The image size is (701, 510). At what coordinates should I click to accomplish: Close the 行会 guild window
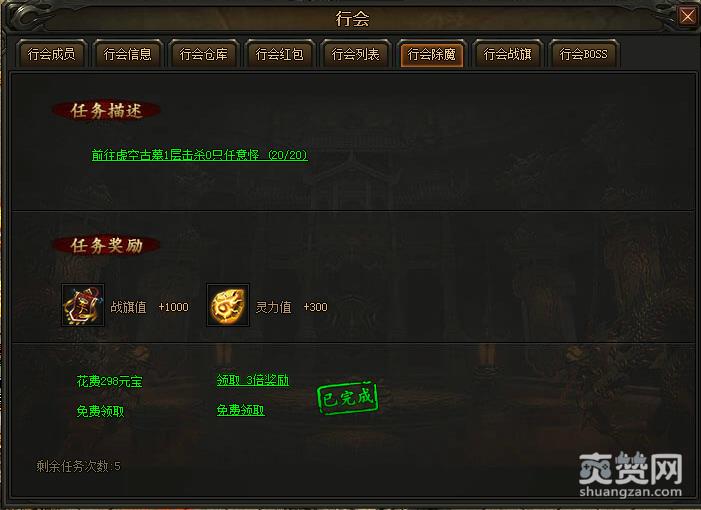688,16
